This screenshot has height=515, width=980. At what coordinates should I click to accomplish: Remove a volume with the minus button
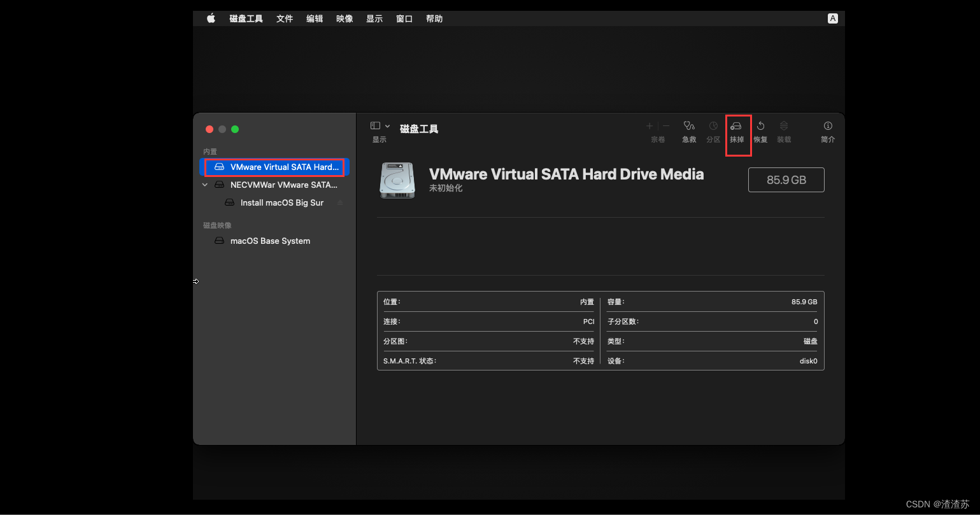pos(666,126)
